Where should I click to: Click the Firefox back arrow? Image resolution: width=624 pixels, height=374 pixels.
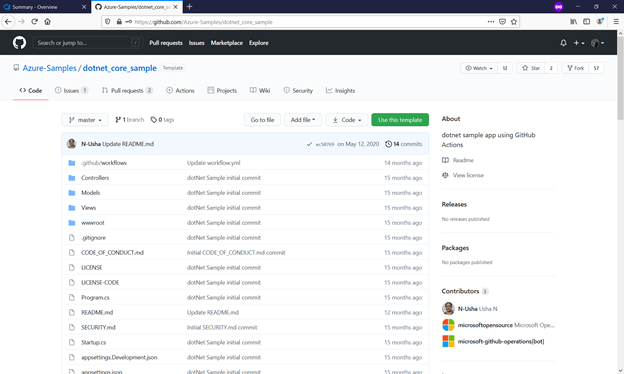8,21
